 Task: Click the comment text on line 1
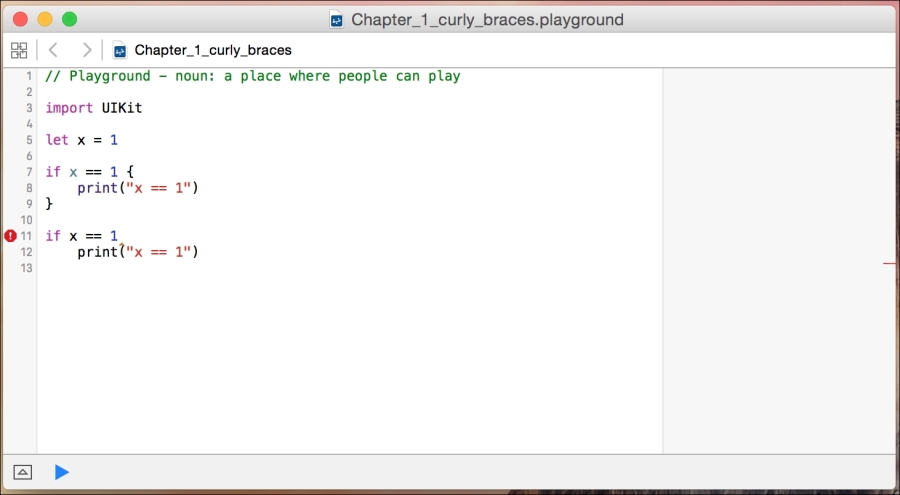[x=253, y=76]
